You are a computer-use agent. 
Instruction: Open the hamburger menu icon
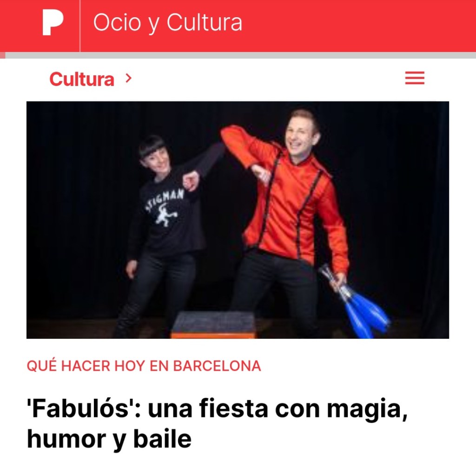click(x=415, y=78)
